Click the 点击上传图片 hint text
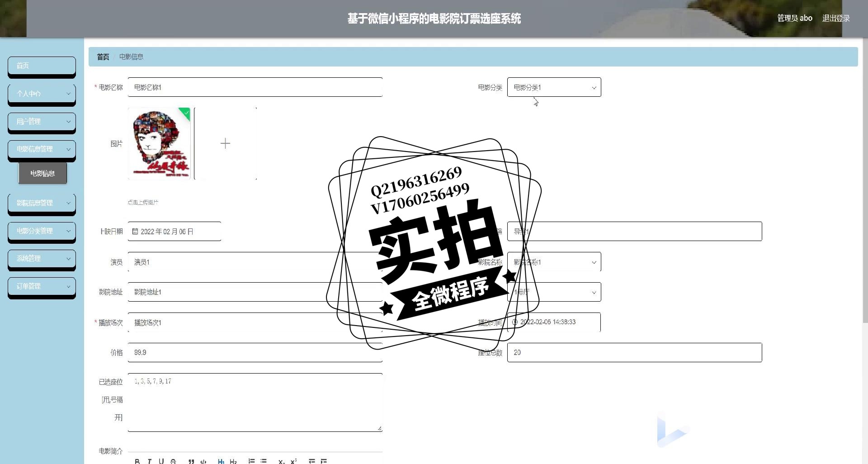This screenshot has width=868, height=464. point(143,202)
